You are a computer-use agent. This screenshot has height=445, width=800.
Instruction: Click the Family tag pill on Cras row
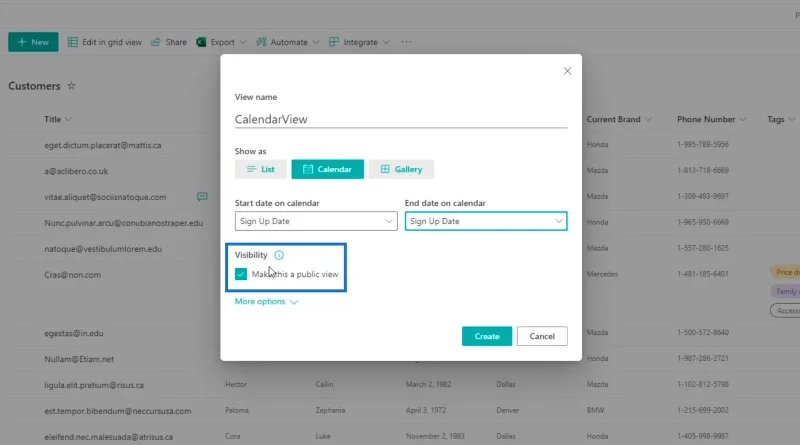point(785,291)
